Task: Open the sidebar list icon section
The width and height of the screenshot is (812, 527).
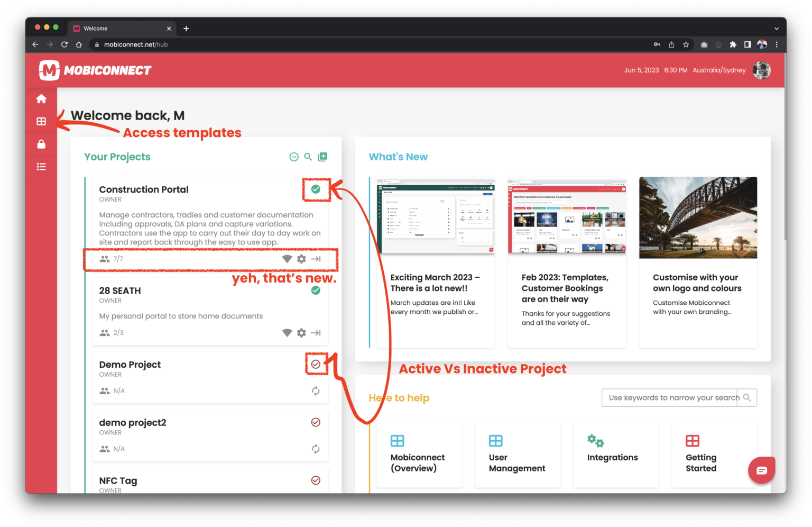Action: click(41, 166)
